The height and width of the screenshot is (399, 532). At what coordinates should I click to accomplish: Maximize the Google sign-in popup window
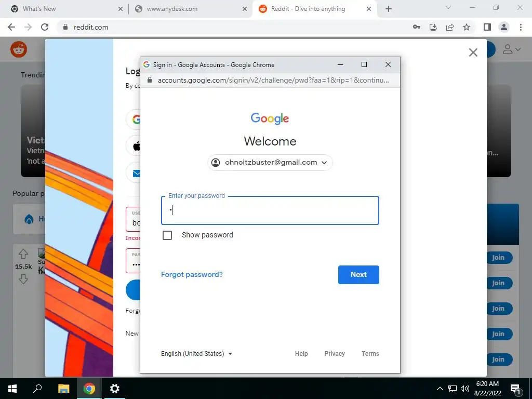[364, 64]
